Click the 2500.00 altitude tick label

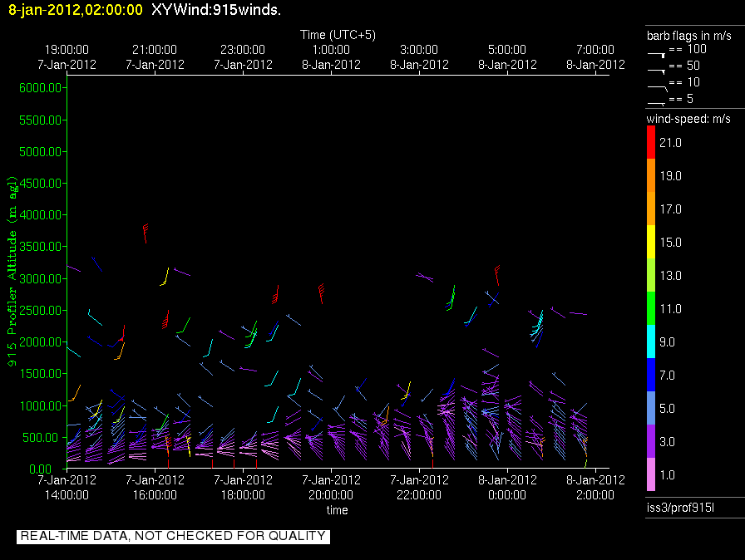click(x=41, y=311)
